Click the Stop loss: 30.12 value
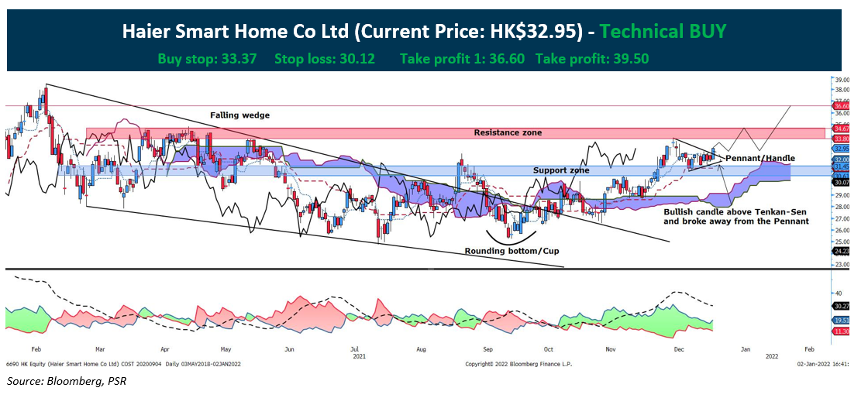Image resolution: width=868 pixels, height=398 pixels. coord(325,59)
